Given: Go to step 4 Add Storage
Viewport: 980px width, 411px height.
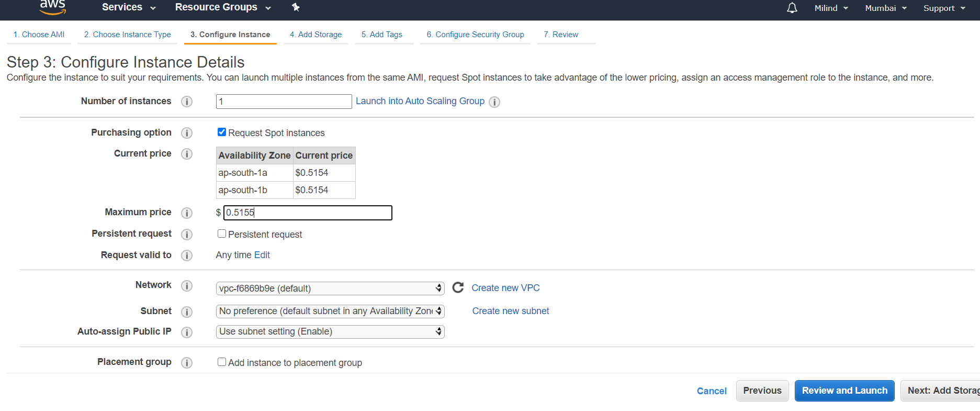Looking at the screenshot, I should tap(316, 35).
